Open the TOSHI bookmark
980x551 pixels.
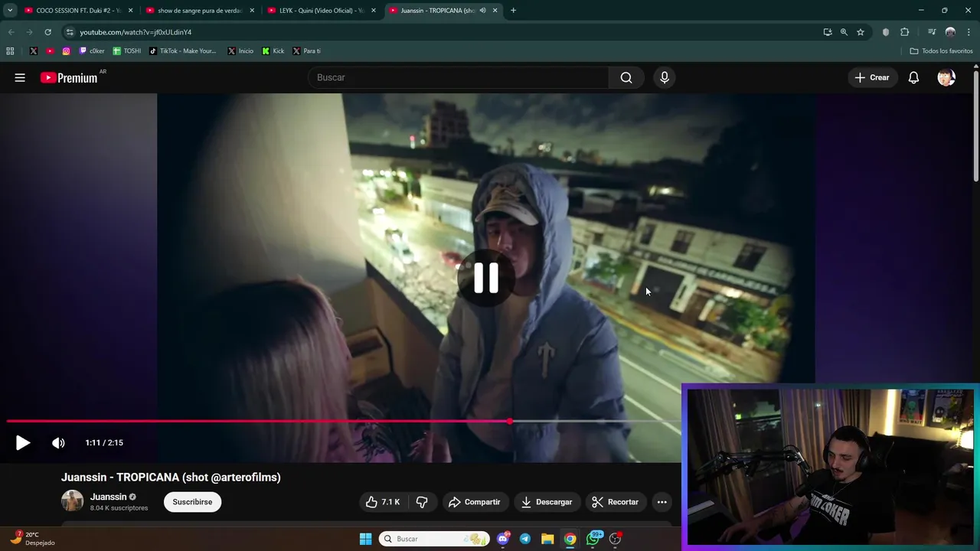(x=127, y=51)
